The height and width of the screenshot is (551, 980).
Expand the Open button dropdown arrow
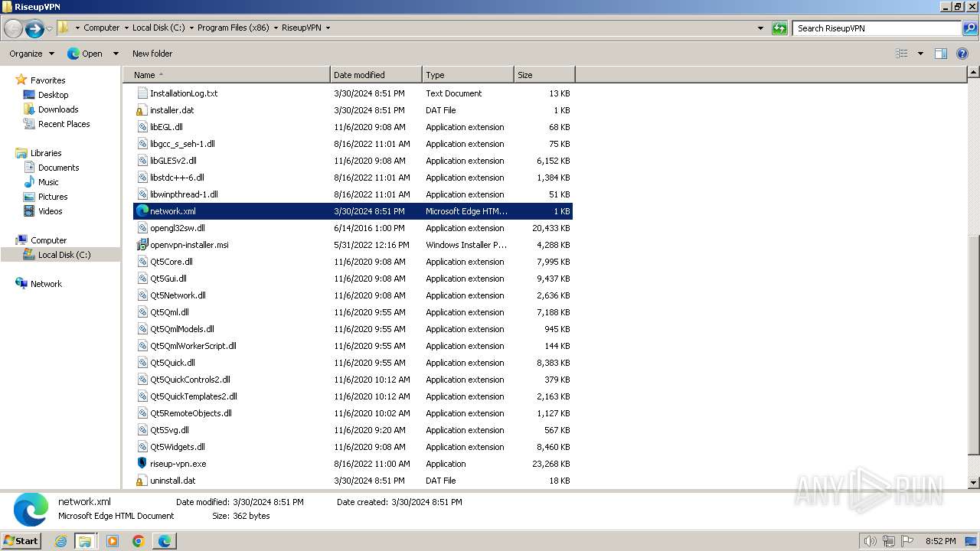tap(116, 54)
